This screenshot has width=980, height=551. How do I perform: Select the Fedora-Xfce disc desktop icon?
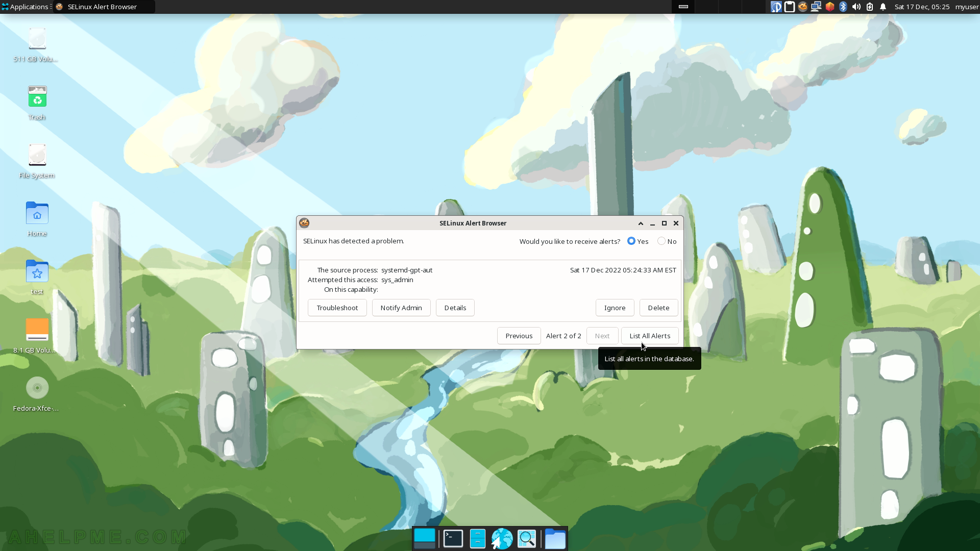(37, 394)
